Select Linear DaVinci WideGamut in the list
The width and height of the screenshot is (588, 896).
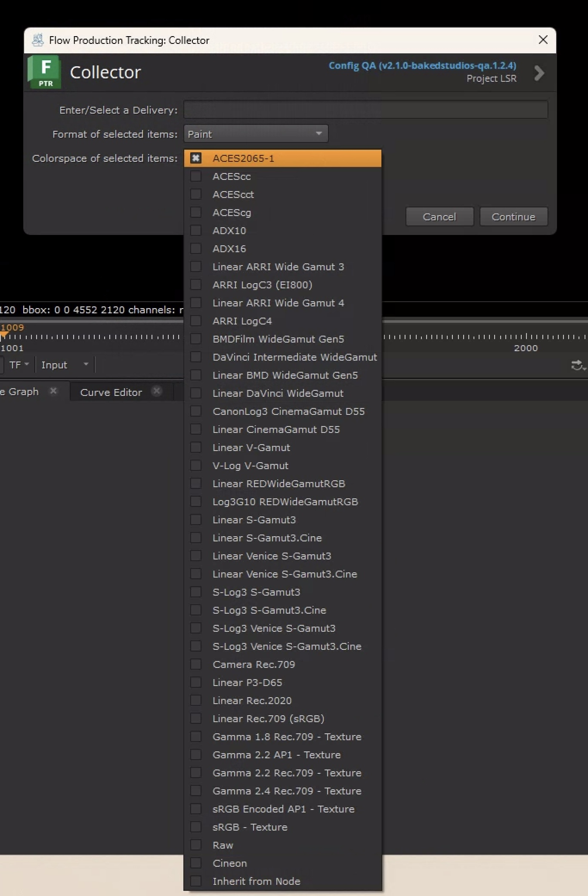pyautogui.click(x=283, y=393)
